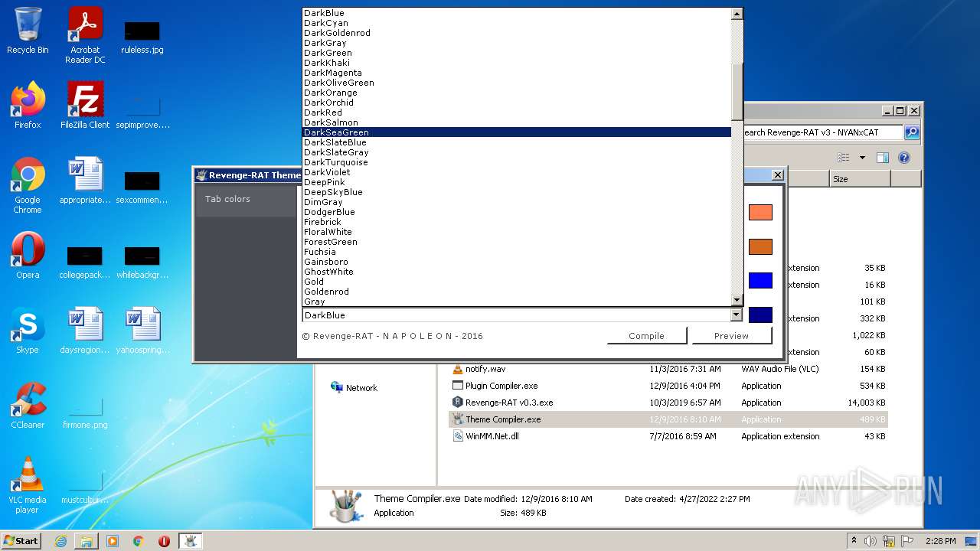Viewport: 980px width, 551px height.
Task: Show hidden system tray icons
Action: 854,541
